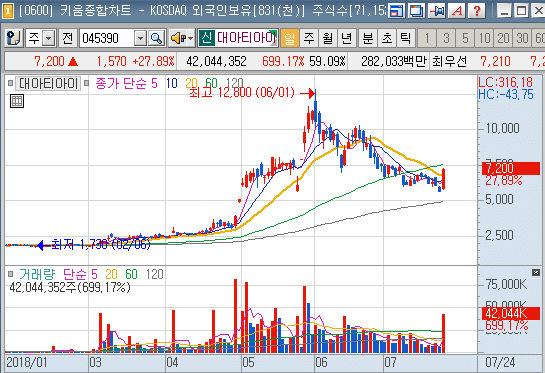
Task: Click interval button 5
Action: click(465, 38)
